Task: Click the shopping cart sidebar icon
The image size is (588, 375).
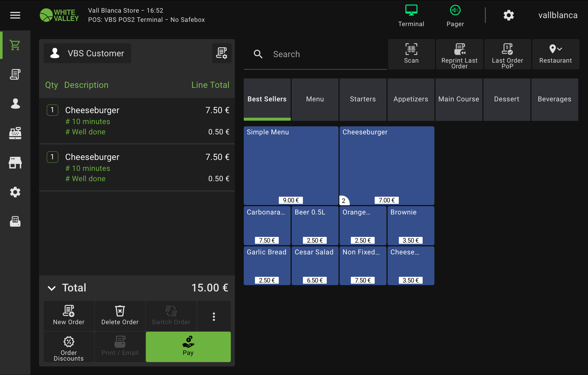Action: click(x=15, y=45)
